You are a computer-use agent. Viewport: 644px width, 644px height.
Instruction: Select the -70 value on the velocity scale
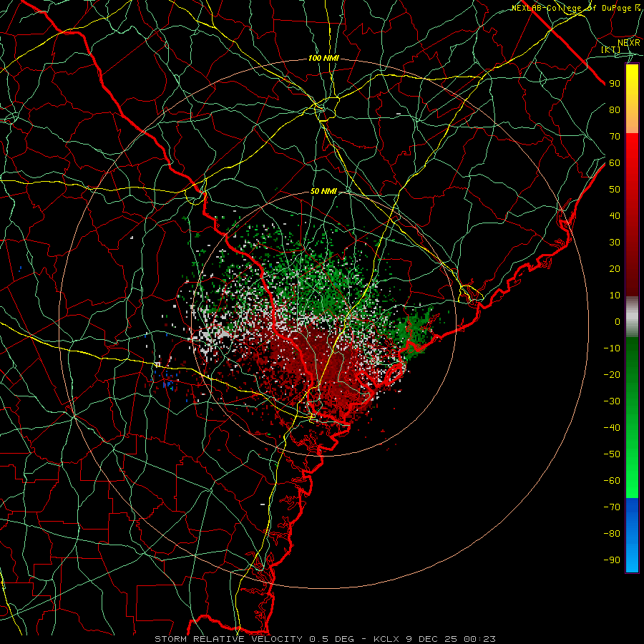click(x=612, y=507)
